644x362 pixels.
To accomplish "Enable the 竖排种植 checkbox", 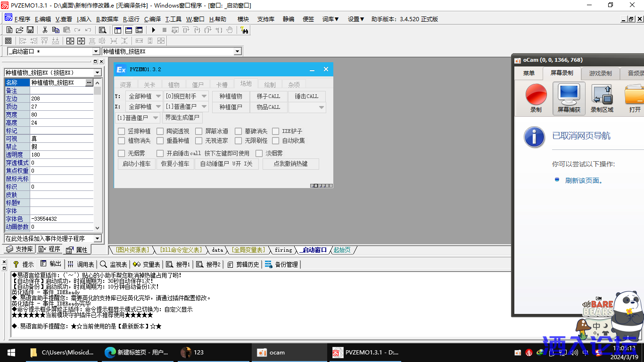I will [122, 132].
